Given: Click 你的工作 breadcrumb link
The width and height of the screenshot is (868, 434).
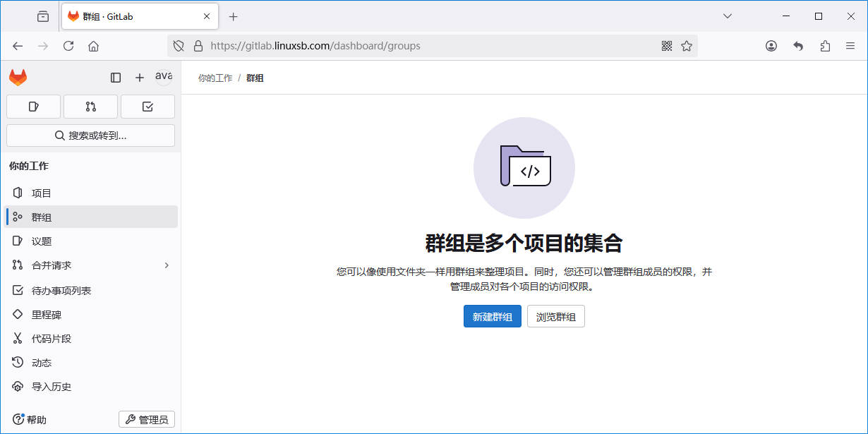Looking at the screenshot, I should click(x=215, y=78).
